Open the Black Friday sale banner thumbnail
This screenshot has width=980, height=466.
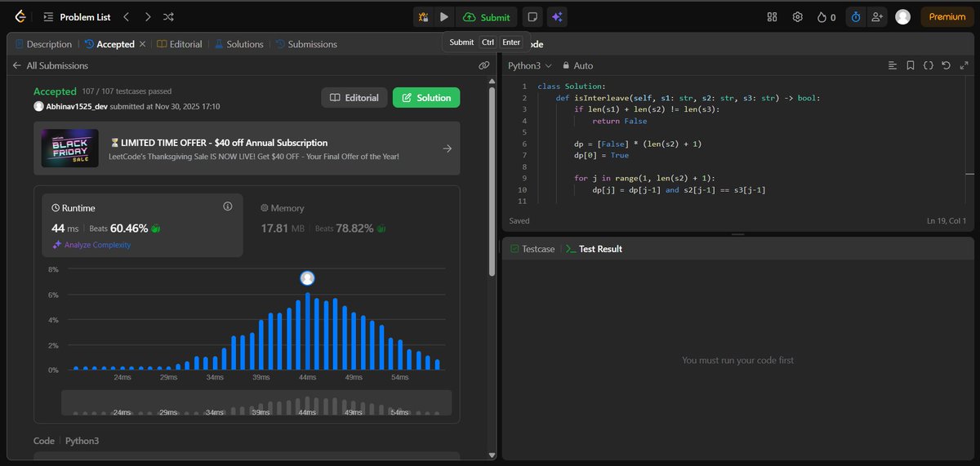click(70, 149)
